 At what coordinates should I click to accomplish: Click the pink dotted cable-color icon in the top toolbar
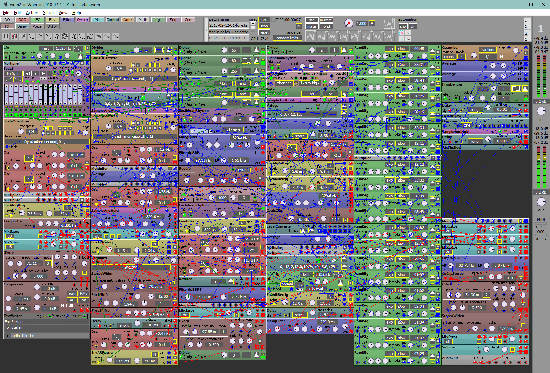[x=402, y=33]
